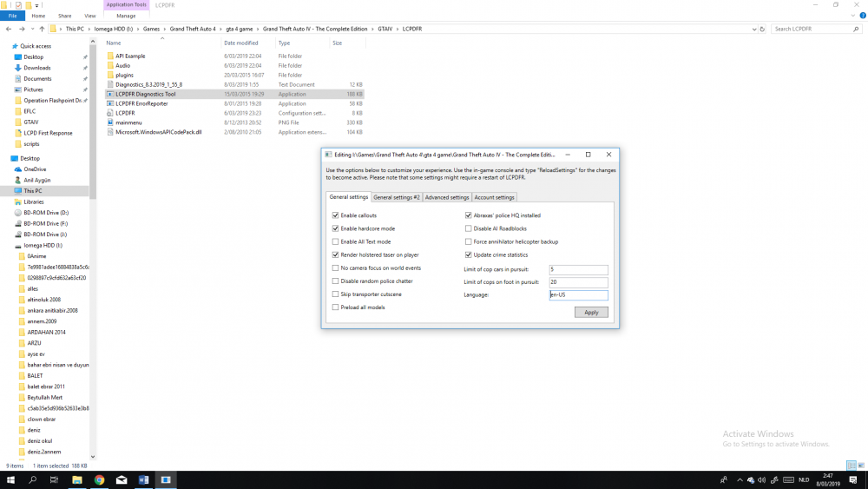The height and width of the screenshot is (489, 868).
Task: Select the LCPDFR settings taskbar icon
Action: [166, 479]
